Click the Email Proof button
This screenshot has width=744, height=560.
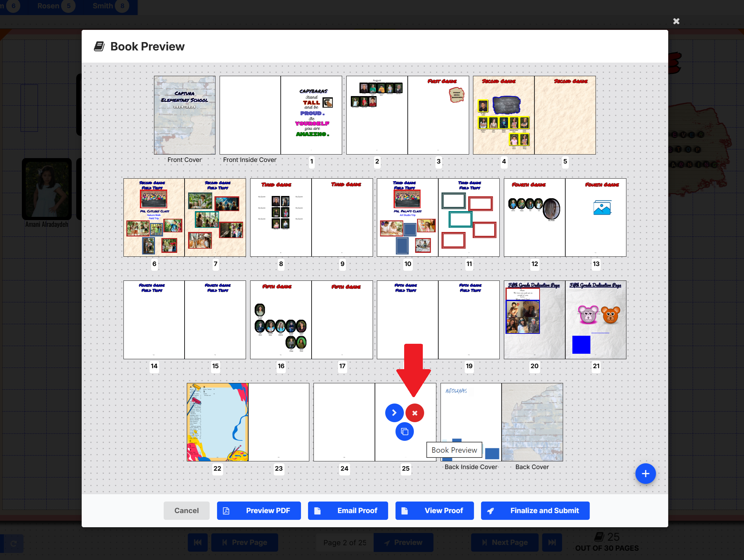348,511
